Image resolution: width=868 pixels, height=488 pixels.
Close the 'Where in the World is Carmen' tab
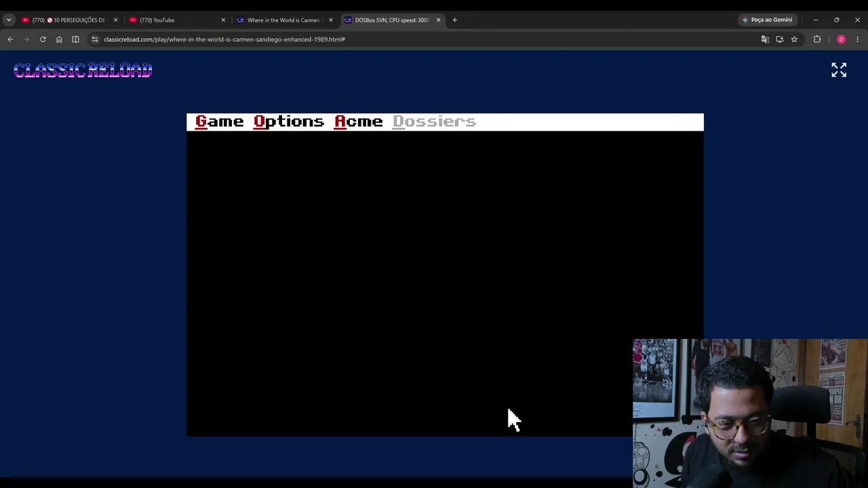(x=331, y=20)
